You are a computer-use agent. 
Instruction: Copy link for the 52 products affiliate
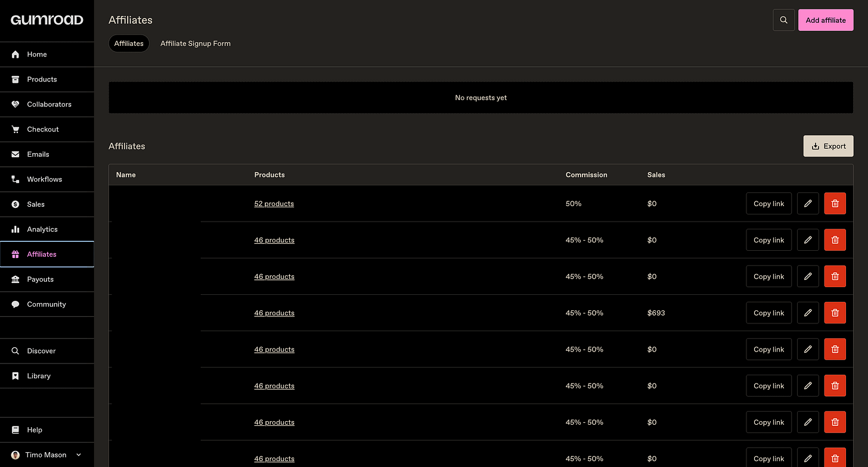tap(769, 204)
